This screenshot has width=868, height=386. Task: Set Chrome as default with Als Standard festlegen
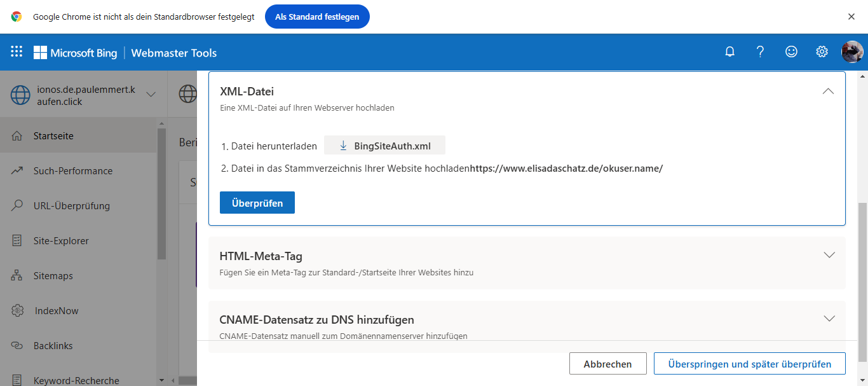316,17
